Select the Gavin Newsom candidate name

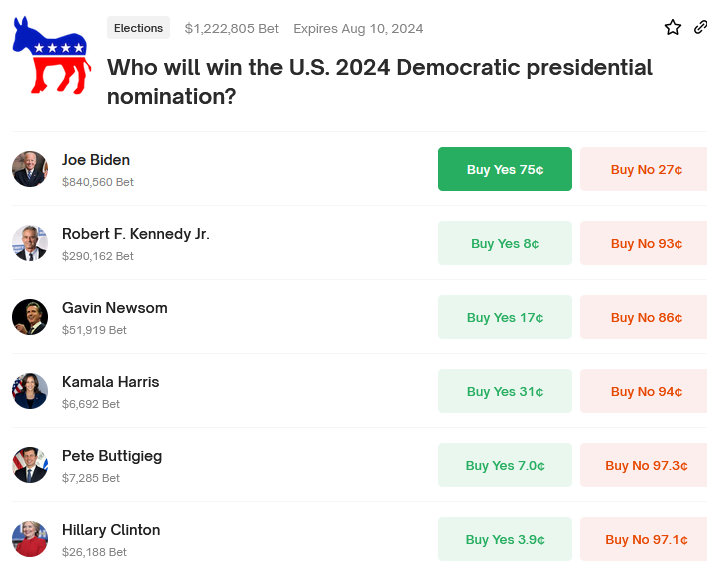[115, 308]
